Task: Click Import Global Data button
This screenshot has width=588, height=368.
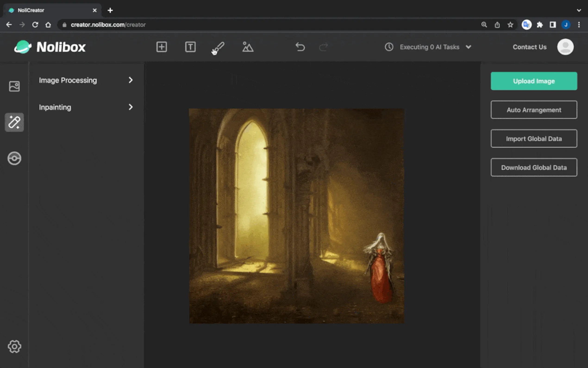Action: (534, 139)
